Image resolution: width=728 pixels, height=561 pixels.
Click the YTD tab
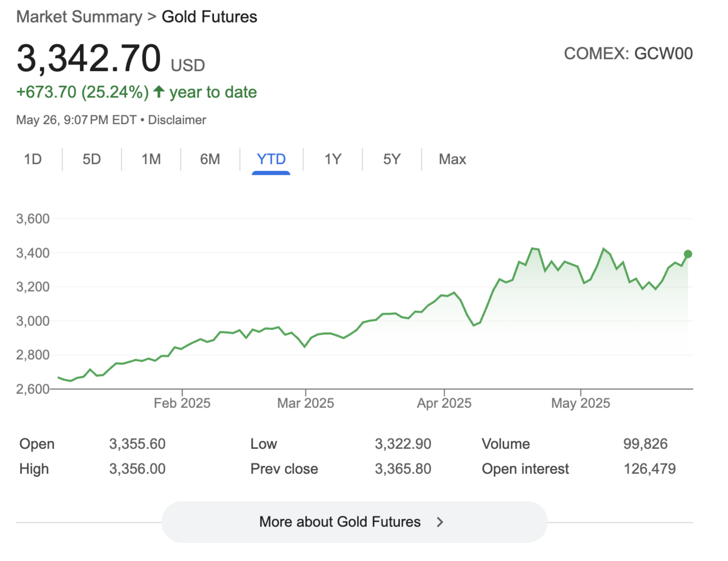point(271,160)
